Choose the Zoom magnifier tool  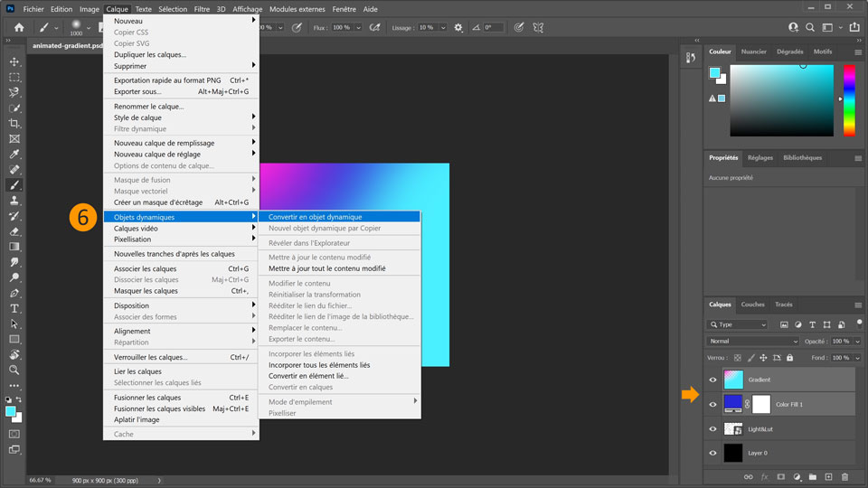coord(14,370)
